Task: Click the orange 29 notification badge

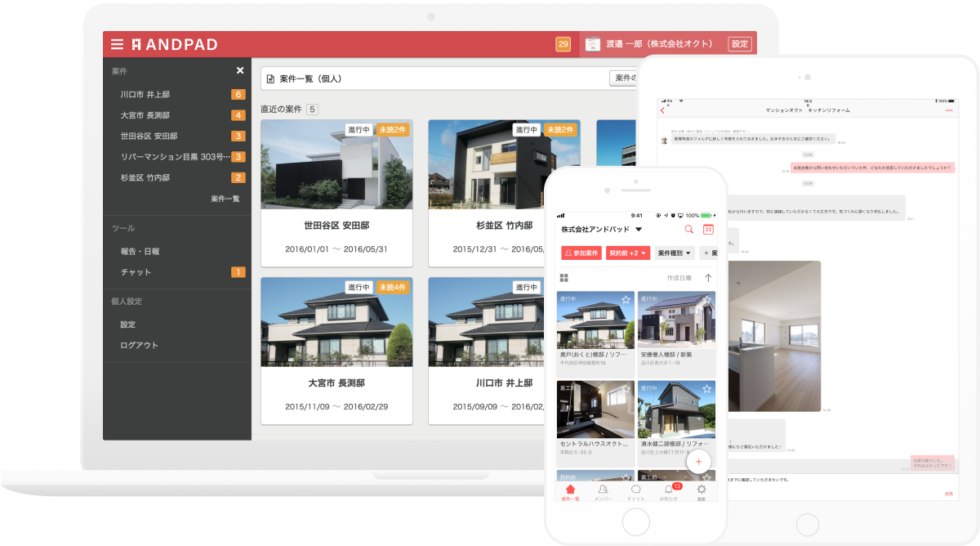Action: (563, 44)
